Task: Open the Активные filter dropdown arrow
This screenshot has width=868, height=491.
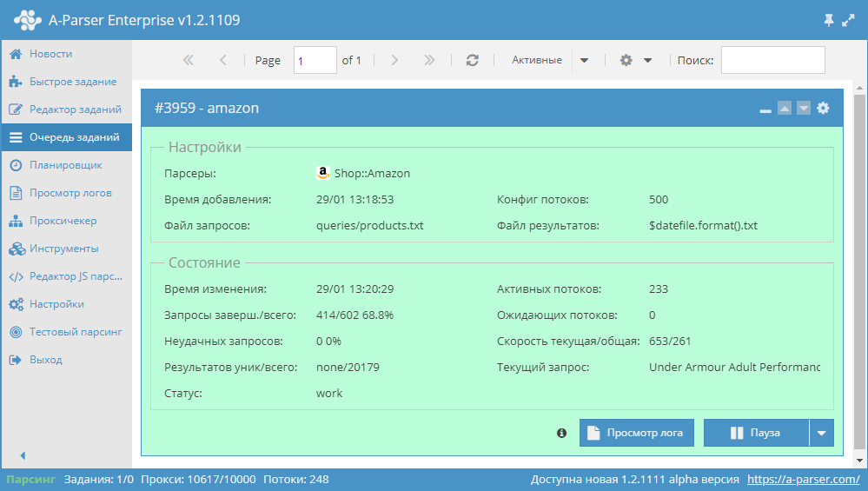Action: coord(584,60)
